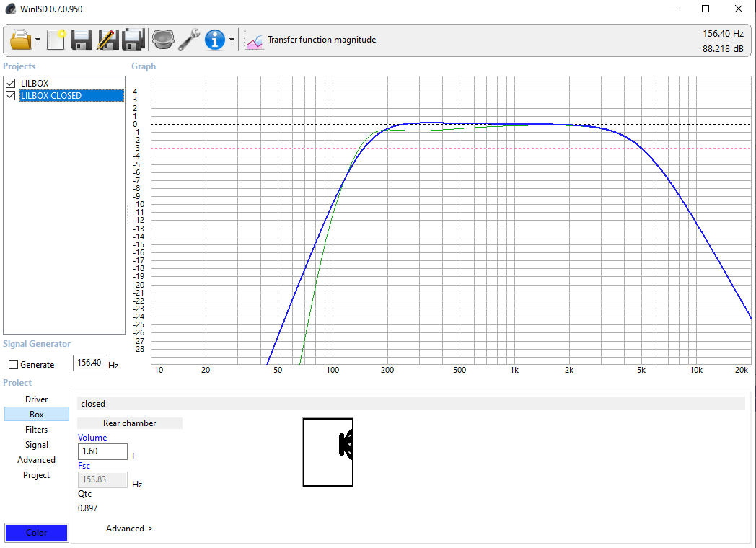Switch to the Driver tab
The height and width of the screenshot is (548, 756).
tap(37, 399)
